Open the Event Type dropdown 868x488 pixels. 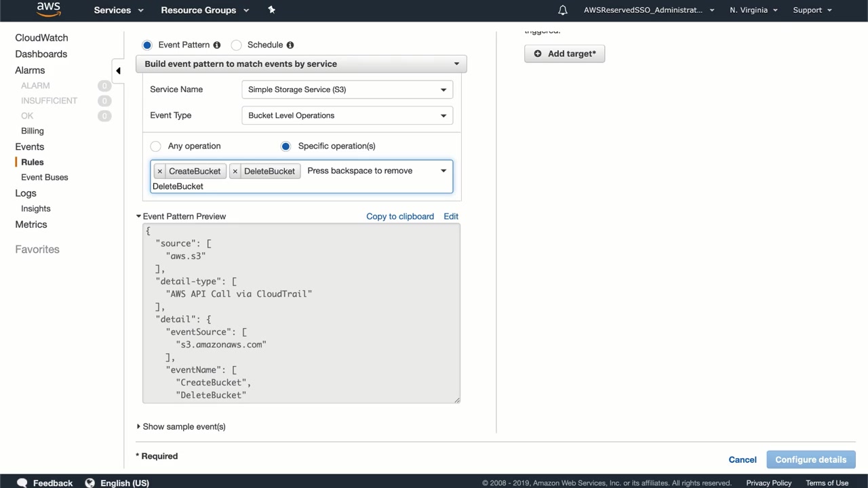(x=347, y=115)
